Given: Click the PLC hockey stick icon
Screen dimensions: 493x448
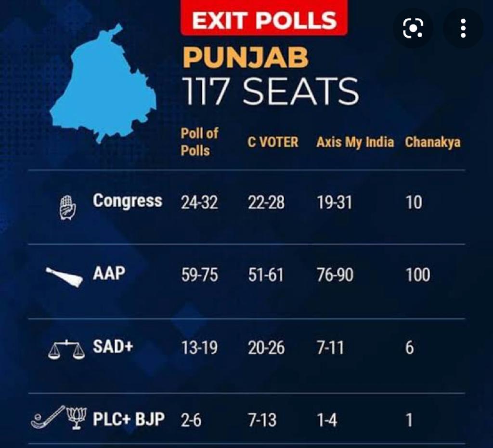Looking at the screenshot, I should pyautogui.click(x=48, y=417).
